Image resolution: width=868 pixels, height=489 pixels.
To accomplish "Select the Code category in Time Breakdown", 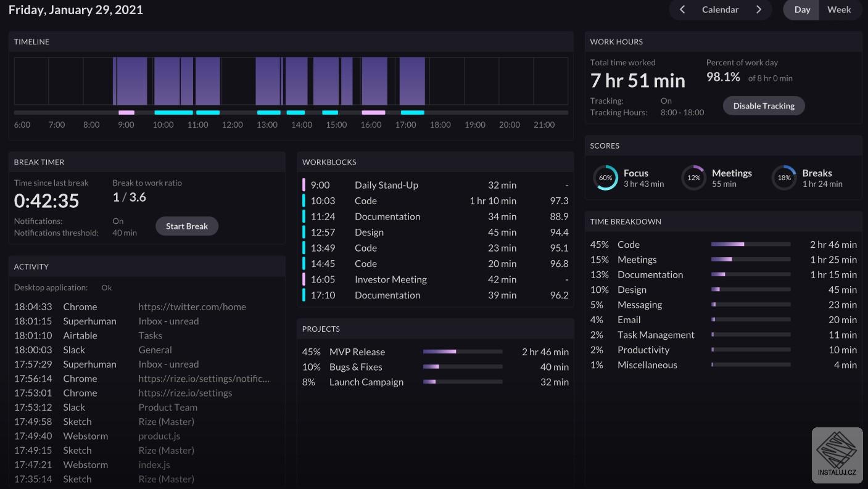I will click(629, 245).
